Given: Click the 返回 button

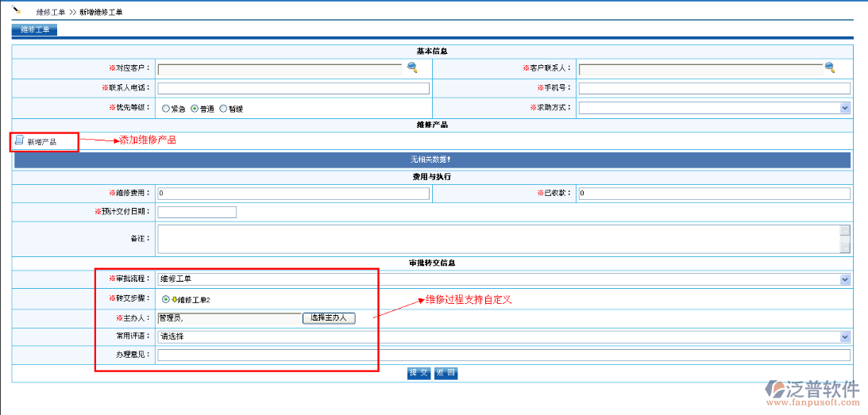Looking at the screenshot, I should pyautogui.click(x=446, y=373).
